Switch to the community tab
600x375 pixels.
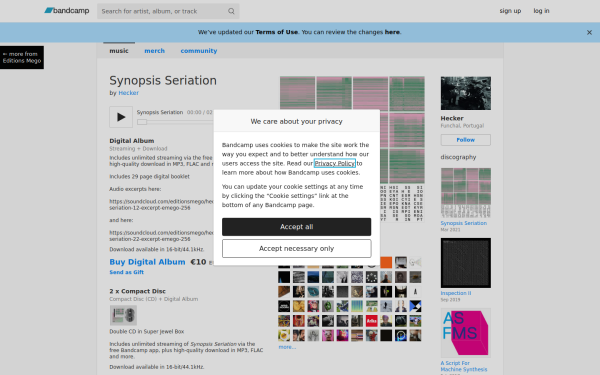[199, 51]
